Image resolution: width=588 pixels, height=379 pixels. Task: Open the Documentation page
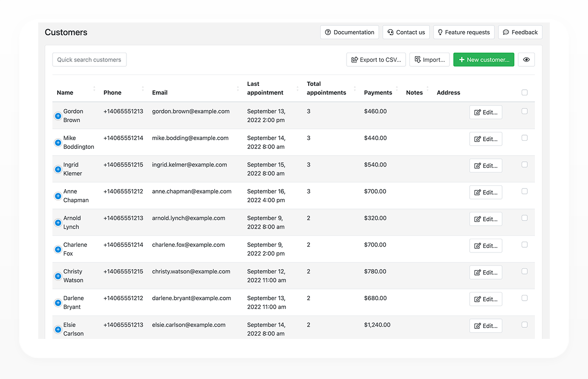pos(349,32)
